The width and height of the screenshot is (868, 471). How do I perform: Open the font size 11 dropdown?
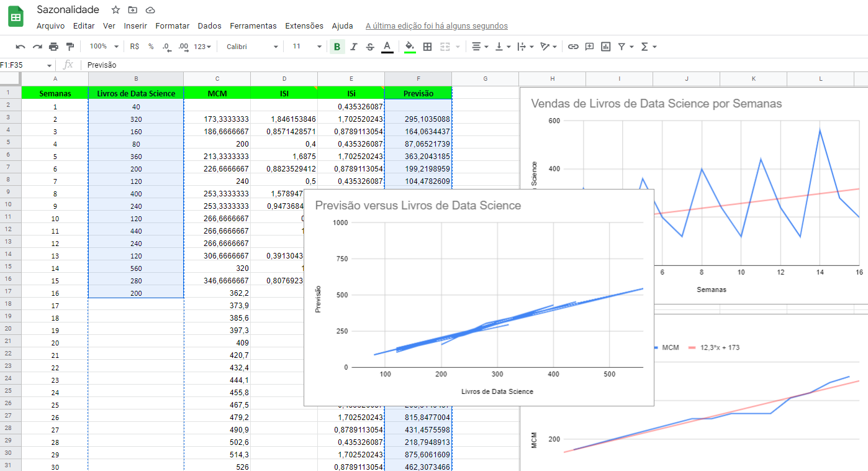click(x=307, y=47)
